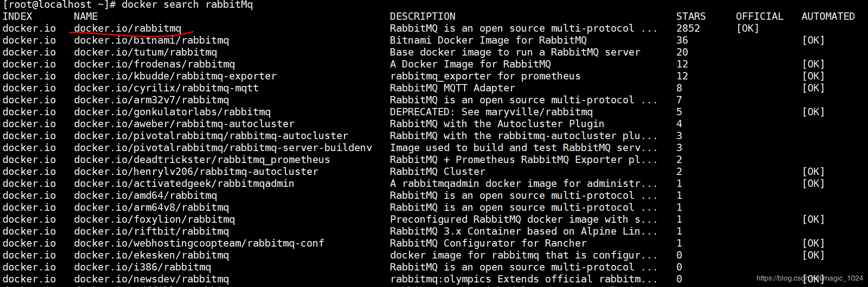This screenshot has width=868, height=287.
Task: Click the docker search rabbitMq command text
Action: pyautogui.click(x=187, y=5)
